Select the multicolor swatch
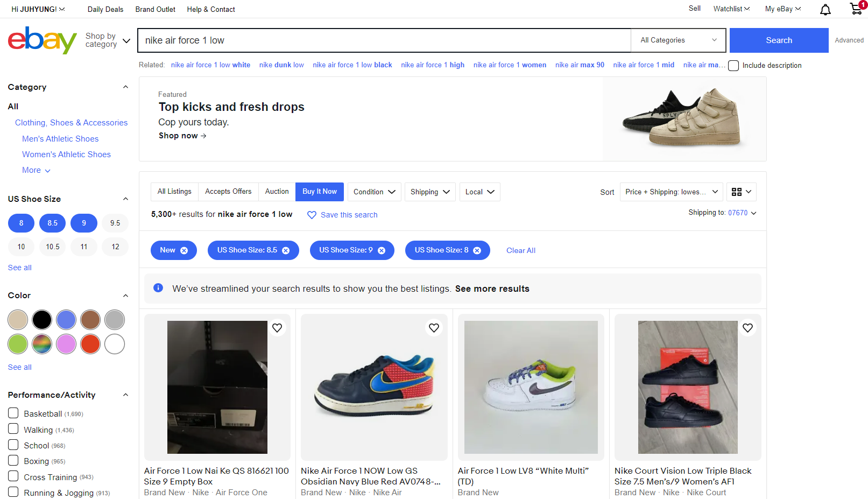 coord(42,344)
